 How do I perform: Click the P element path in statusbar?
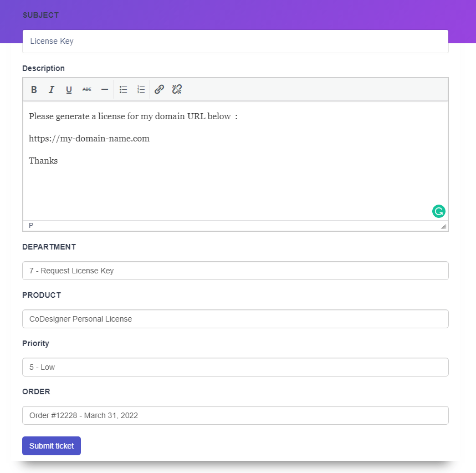pos(31,226)
